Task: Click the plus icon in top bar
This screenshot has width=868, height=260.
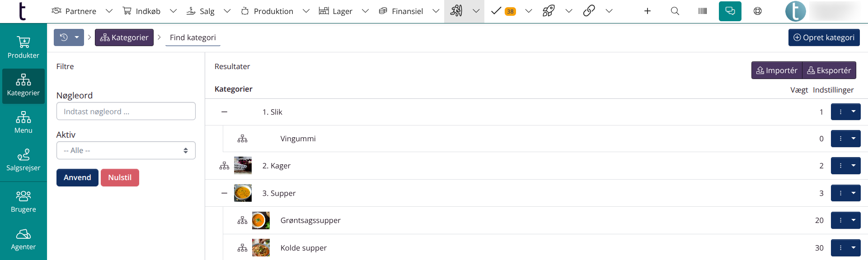Action: pyautogui.click(x=647, y=11)
